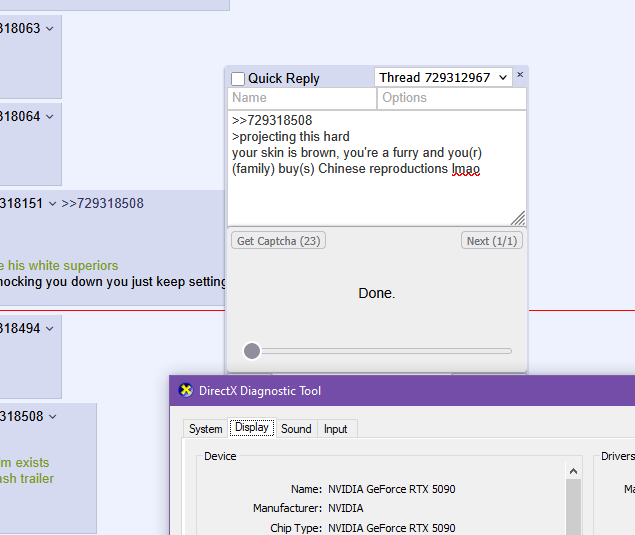Screen dimensions: 635x535
Task: Expand post menu arrow beside 318063
Action: click(x=49, y=29)
